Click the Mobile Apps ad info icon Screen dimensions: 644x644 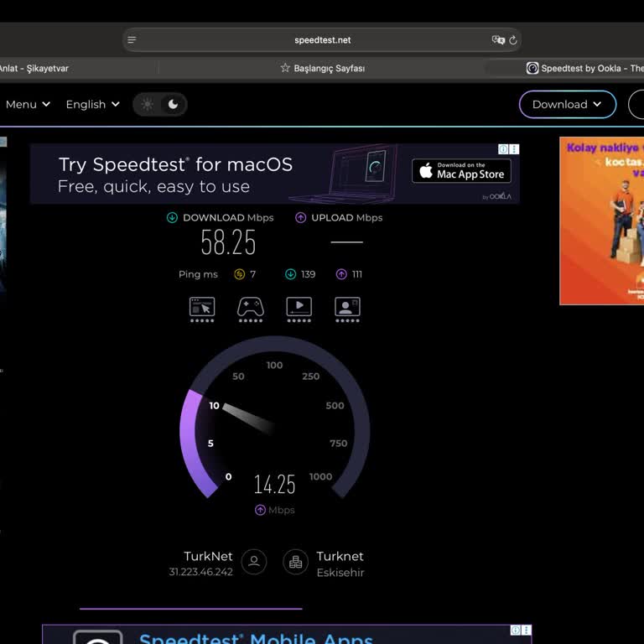coord(516,630)
